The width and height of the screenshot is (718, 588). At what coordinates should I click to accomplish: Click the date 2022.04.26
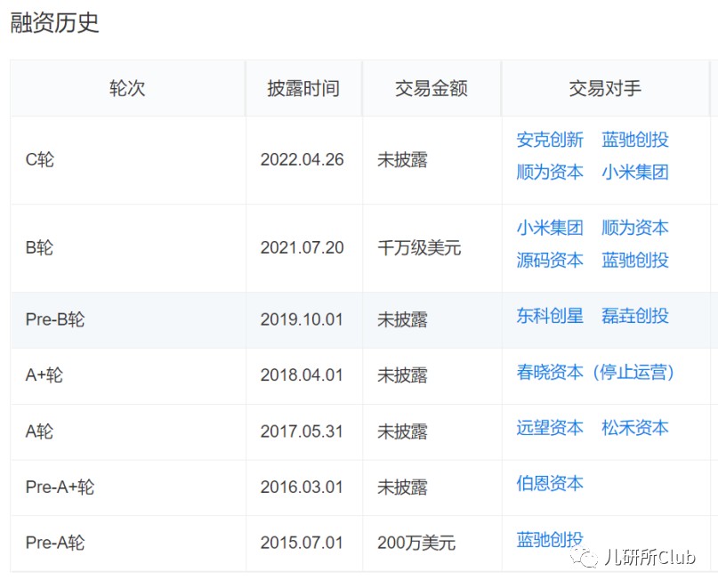click(x=303, y=160)
